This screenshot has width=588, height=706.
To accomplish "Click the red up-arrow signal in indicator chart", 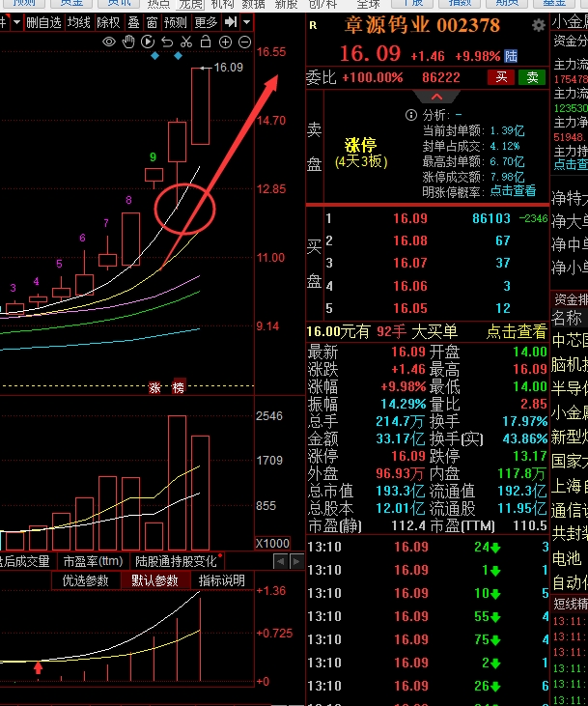I will 39,666.
